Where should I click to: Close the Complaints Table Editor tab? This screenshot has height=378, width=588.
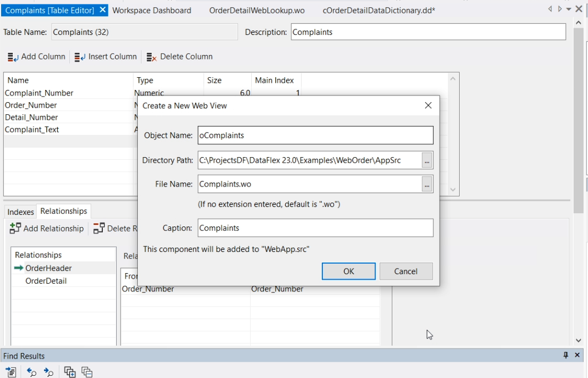(x=103, y=11)
